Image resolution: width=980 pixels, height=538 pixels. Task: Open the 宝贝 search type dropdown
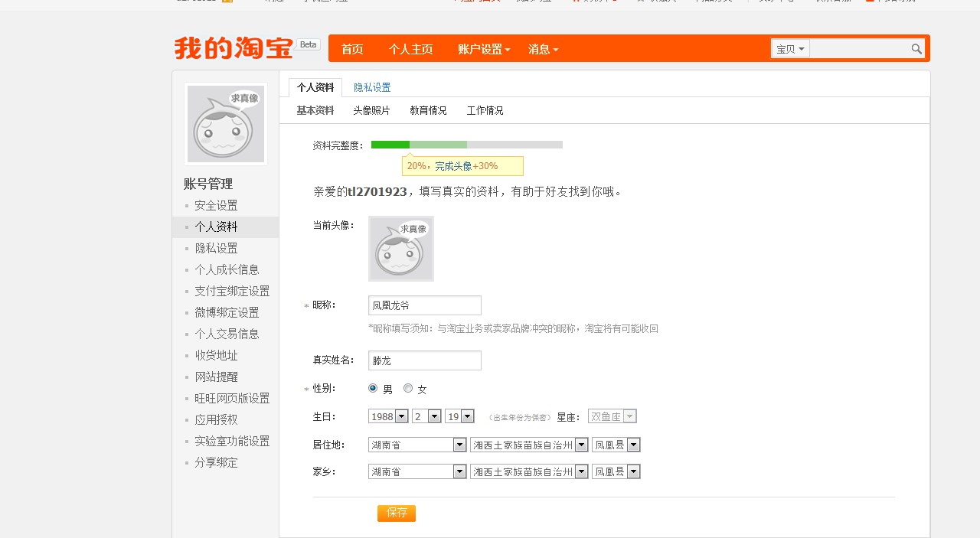790,49
